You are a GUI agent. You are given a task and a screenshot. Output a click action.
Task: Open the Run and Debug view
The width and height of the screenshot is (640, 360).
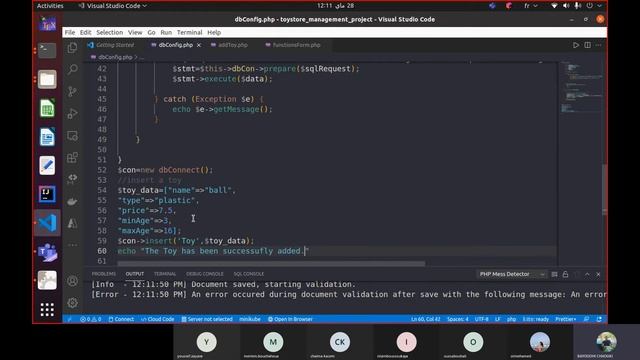73,113
